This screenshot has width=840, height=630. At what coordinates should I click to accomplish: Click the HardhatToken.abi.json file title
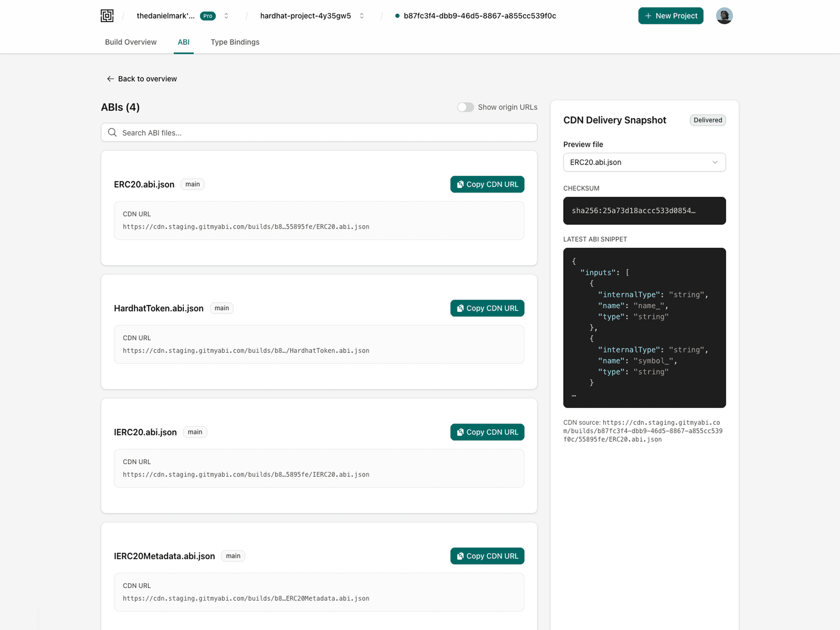click(x=159, y=308)
